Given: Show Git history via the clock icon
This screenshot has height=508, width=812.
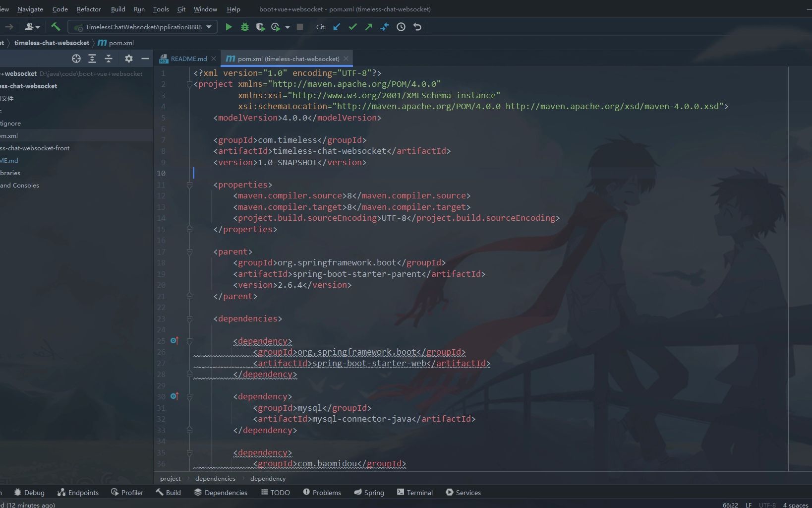Looking at the screenshot, I should pos(401,27).
